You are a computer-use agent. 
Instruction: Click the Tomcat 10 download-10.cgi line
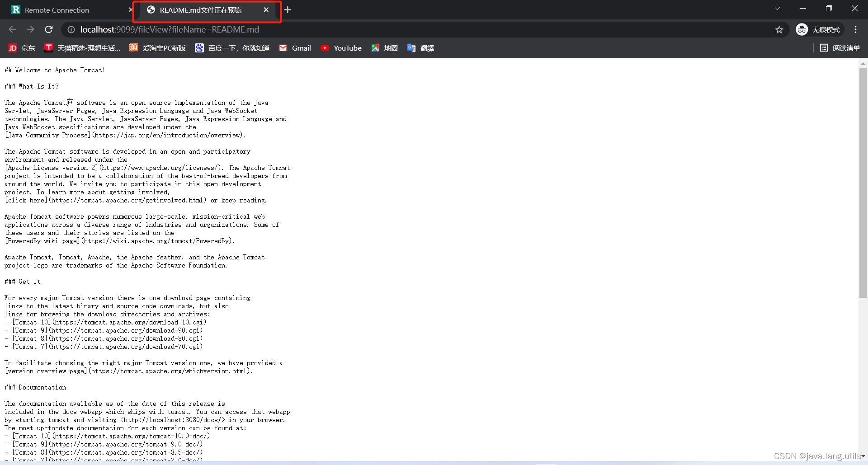point(105,322)
